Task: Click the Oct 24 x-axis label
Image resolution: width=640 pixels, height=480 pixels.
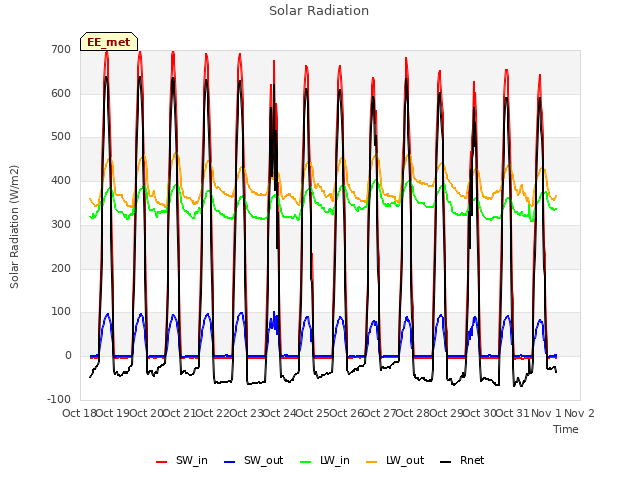Action: 280,413
